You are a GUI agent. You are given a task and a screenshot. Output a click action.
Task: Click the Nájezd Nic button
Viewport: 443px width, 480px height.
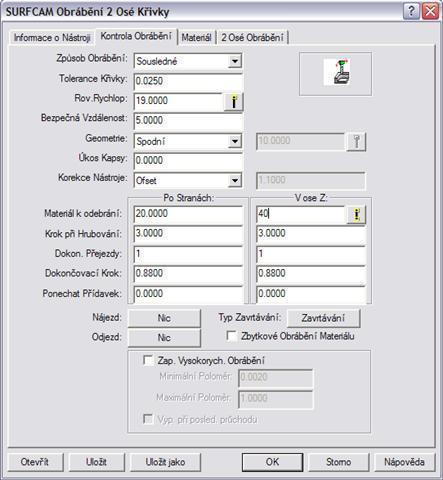(x=164, y=318)
